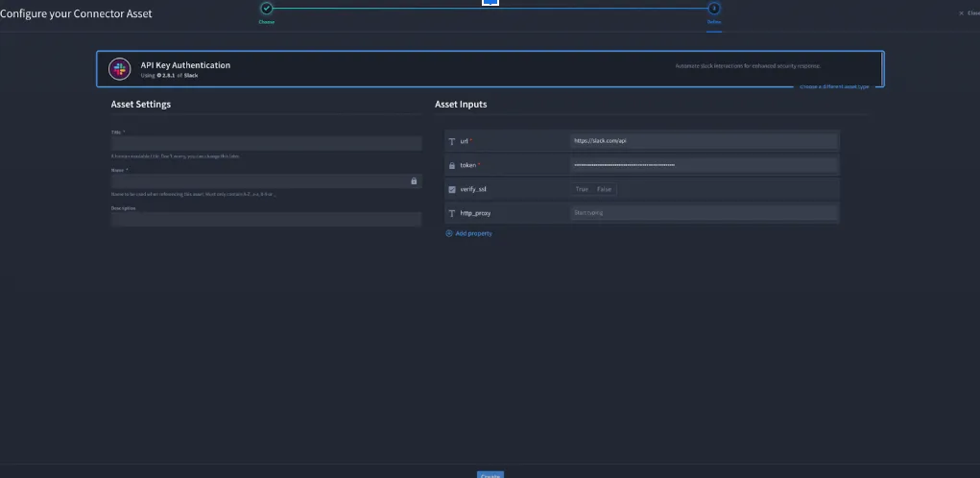This screenshot has height=478, width=980.
Task: Click the Asset Inputs heading
Action: pos(462,105)
